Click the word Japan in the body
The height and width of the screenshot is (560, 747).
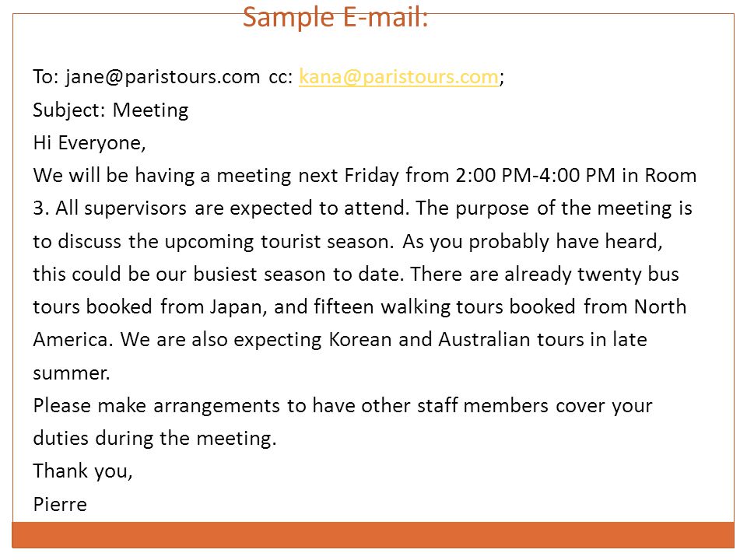click(x=237, y=307)
